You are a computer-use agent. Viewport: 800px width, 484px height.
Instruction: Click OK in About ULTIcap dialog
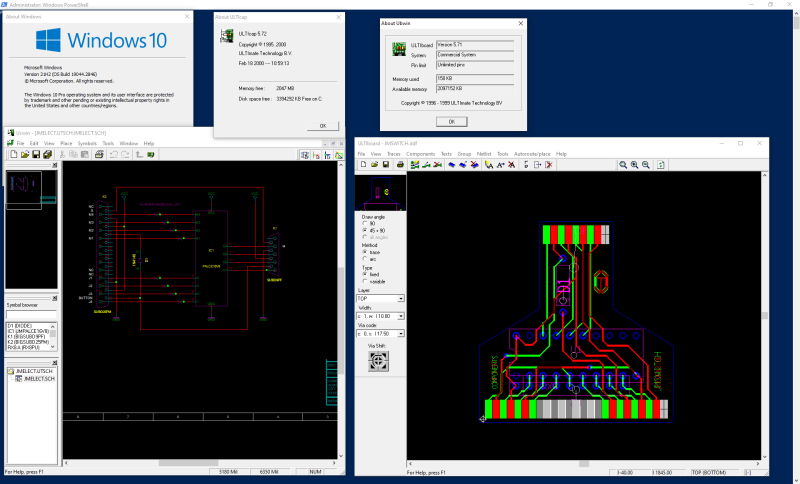pos(322,126)
